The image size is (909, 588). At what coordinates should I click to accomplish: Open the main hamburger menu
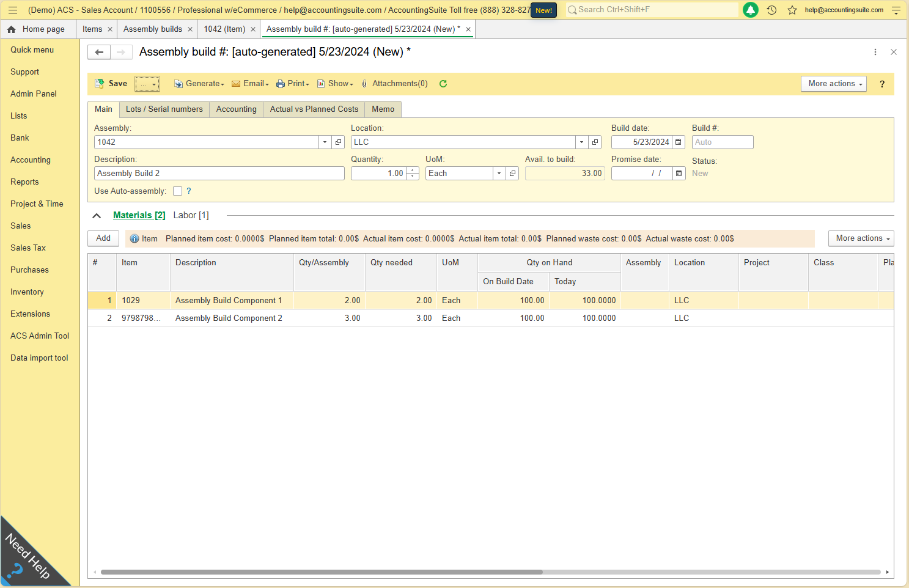13,10
